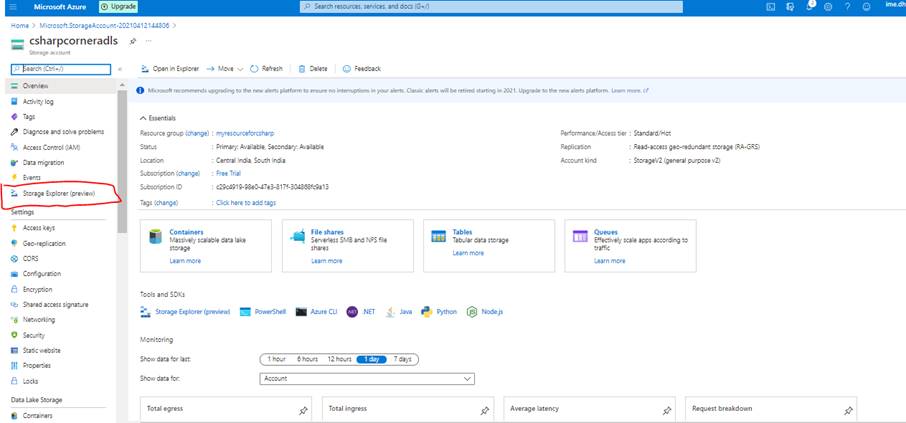Open the Free Trial subscription
The width and height of the screenshot is (906, 423).
228,173
